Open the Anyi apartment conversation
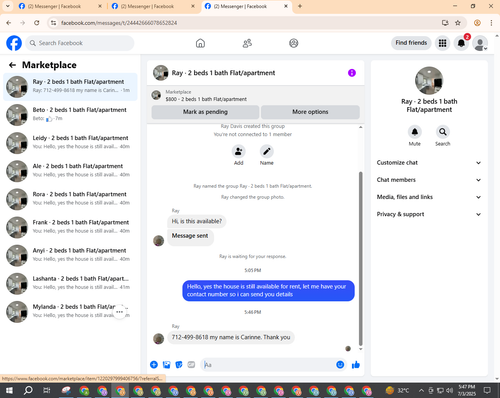The width and height of the screenshot is (500, 398). (x=70, y=255)
